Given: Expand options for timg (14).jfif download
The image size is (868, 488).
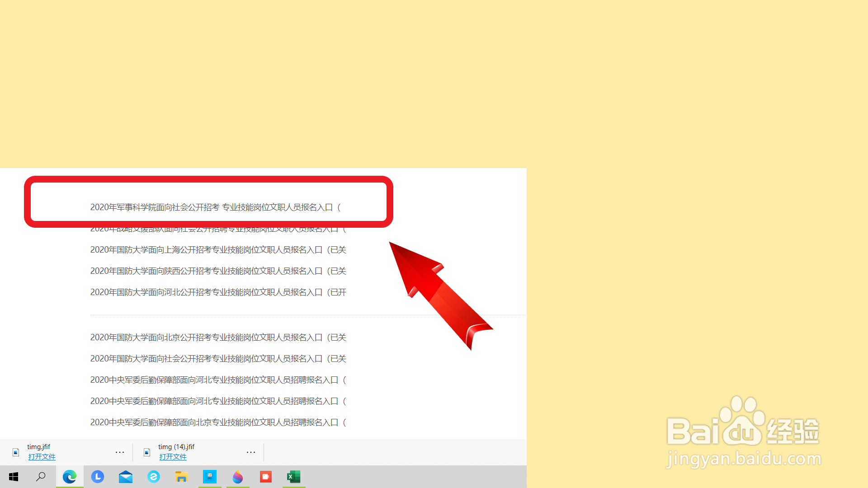Looking at the screenshot, I should coord(251,452).
